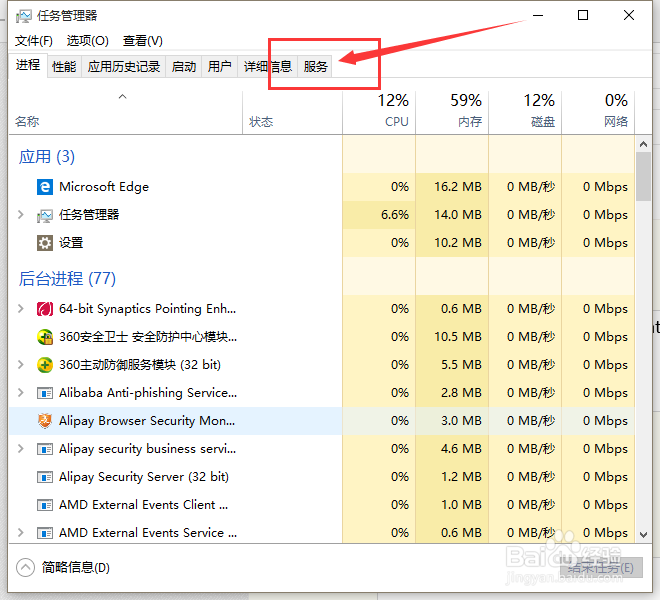Click the 结束任务(E) button
Viewport: 660px width, 600px height.
tap(601, 568)
